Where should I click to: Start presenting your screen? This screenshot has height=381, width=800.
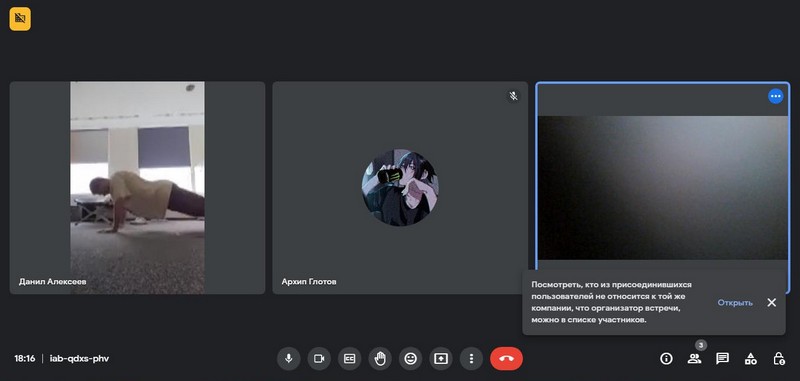click(x=441, y=359)
